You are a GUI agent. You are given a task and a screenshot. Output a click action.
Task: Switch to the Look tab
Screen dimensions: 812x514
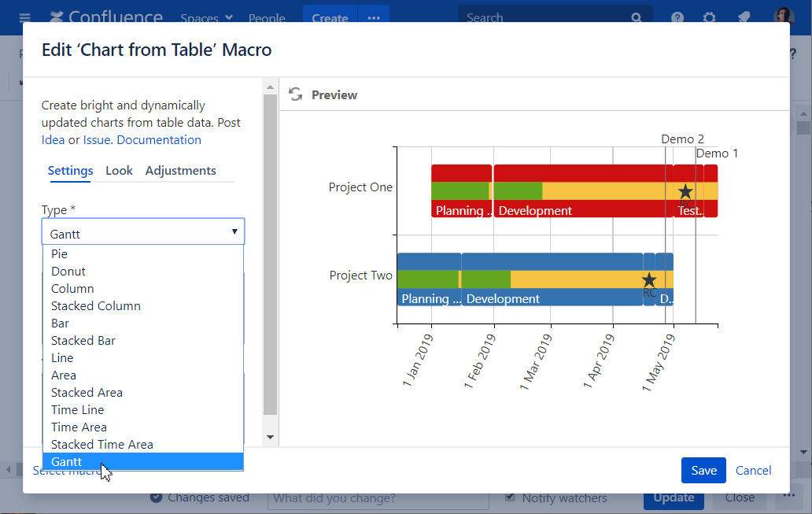click(x=119, y=171)
